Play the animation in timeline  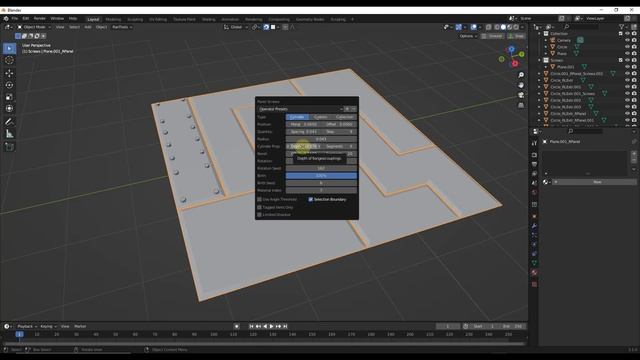271,327
